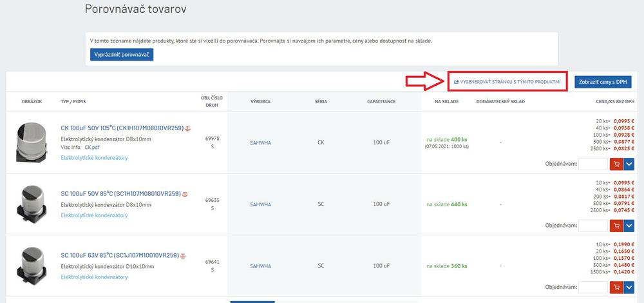The image size is (644, 303).
Task: Click compare scale icon beside SC 50V title
Action: point(185,194)
